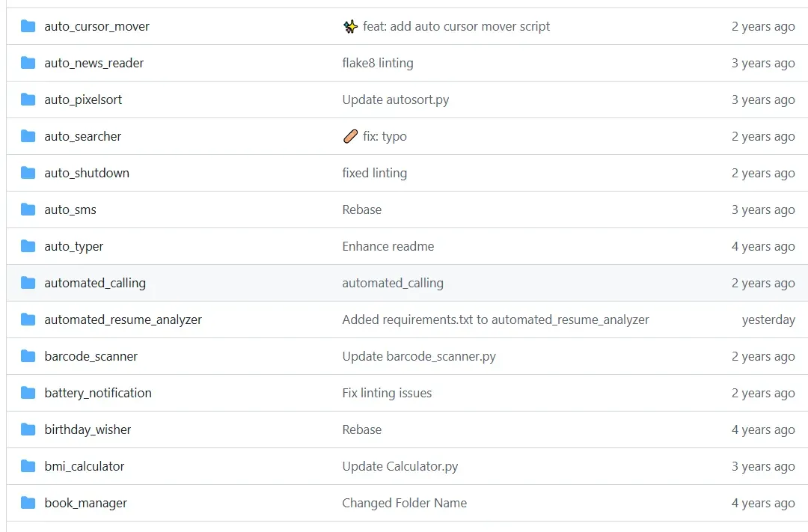
Task: Open the auto_sms folder link
Action: [70, 210]
